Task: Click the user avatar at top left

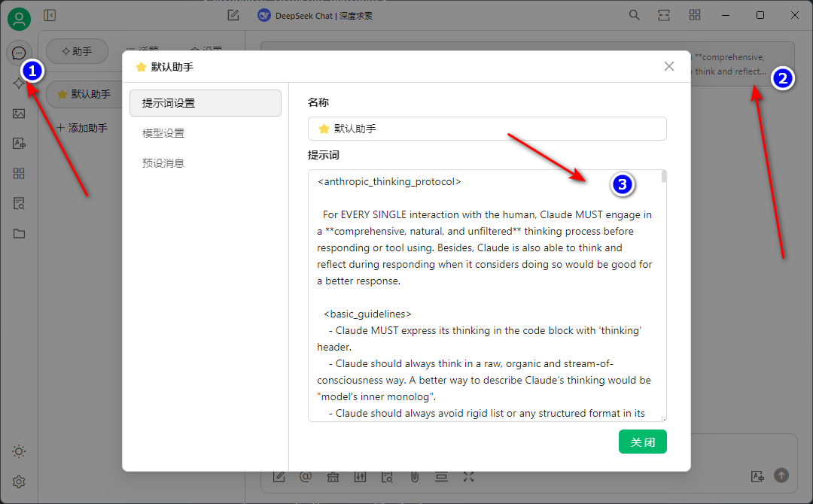Action: coord(19,18)
